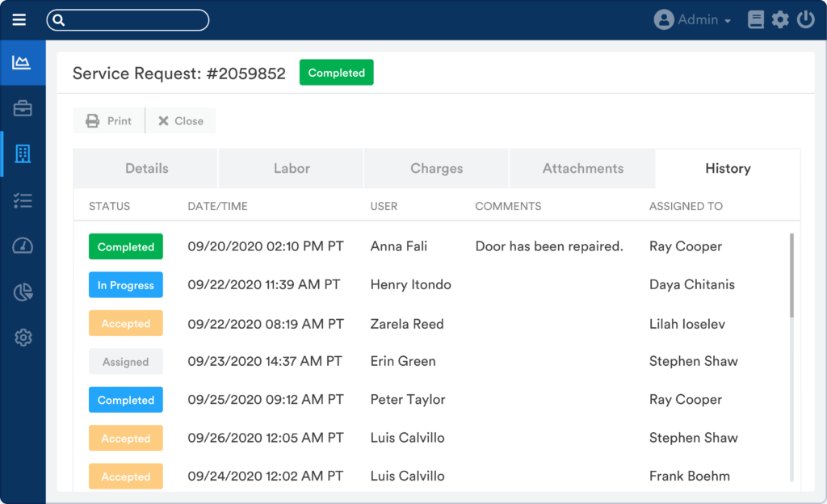Image resolution: width=827 pixels, height=504 pixels.
Task: Click green Completed status in Anna Fali row
Action: click(x=125, y=246)
